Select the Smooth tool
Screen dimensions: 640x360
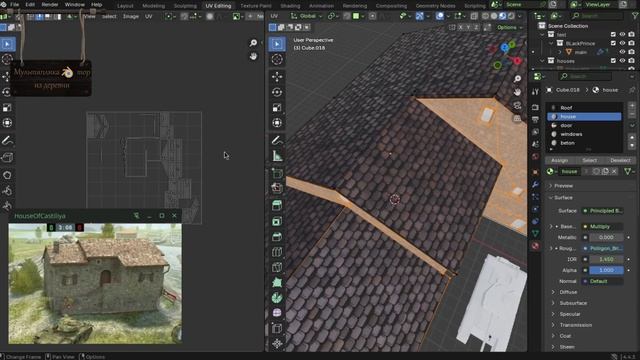(x=277, y=313)
